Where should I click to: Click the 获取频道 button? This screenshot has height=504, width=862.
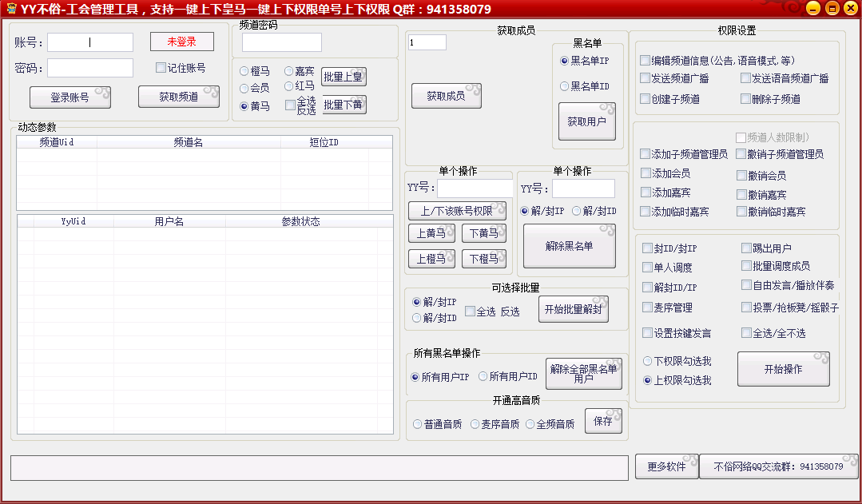pos(179,97)
